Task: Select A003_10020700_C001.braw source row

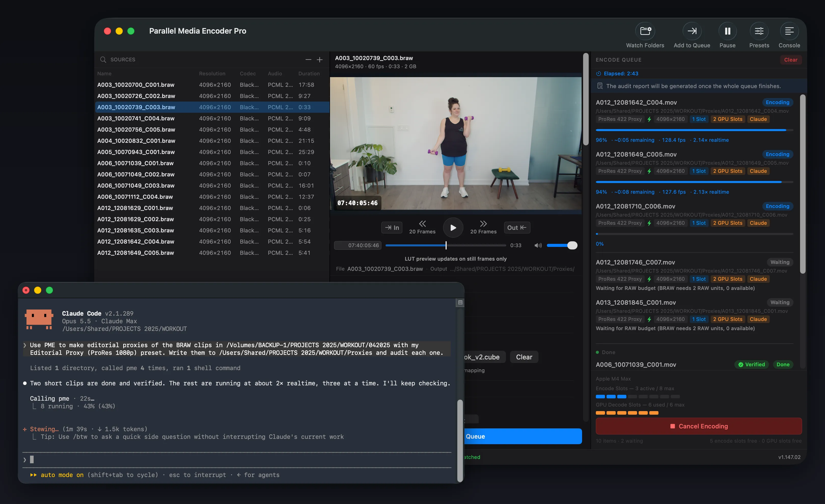Action: (x=212, y=85)
